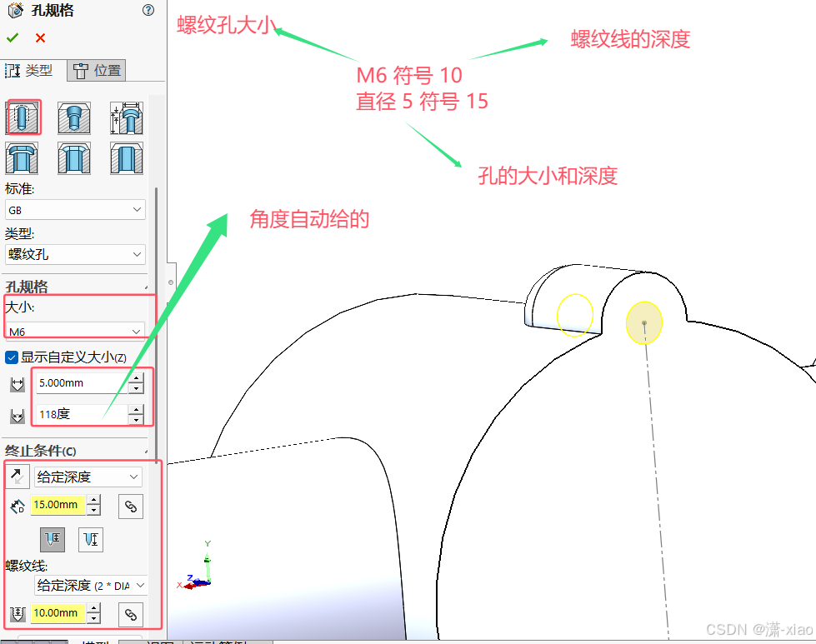
Task: Edit the 118度 angle field
Action: point(83,414)
